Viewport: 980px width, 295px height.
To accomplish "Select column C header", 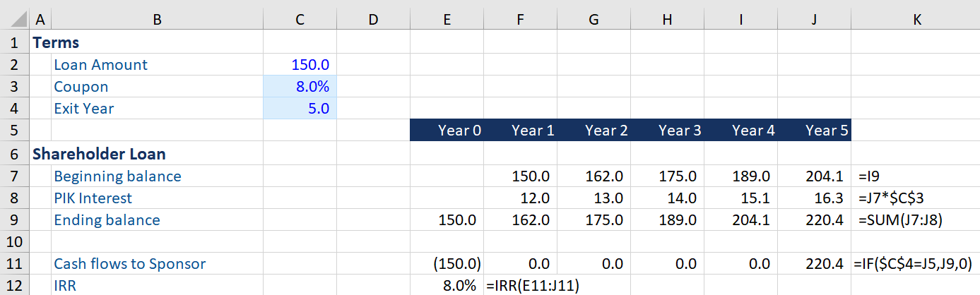I will 300,20.
